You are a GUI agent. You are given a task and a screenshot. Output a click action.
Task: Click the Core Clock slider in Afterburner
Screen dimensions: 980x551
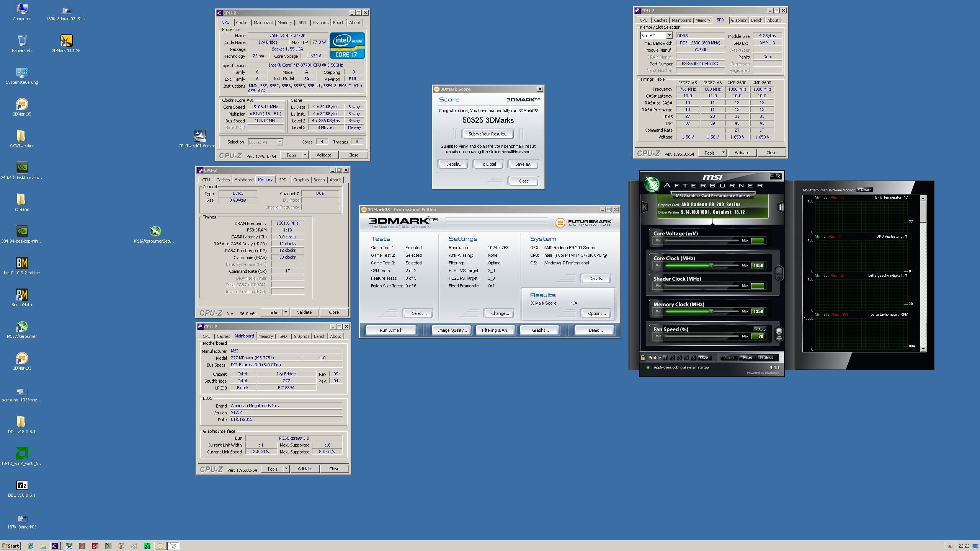coord(702,265)
